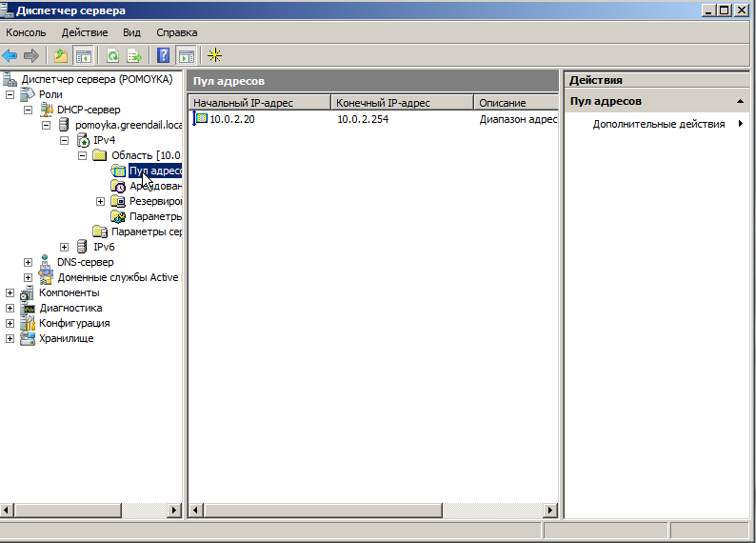The image size is (756, 543).
Task: Click the Область scope folder icon
Action: 100,154
